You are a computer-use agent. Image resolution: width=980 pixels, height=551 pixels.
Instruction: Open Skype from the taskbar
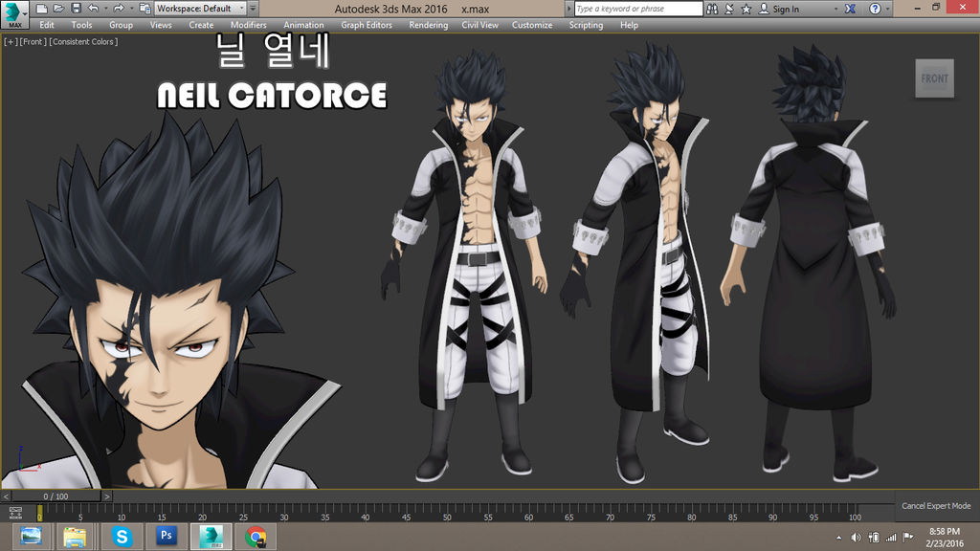(x=122, y=537)
